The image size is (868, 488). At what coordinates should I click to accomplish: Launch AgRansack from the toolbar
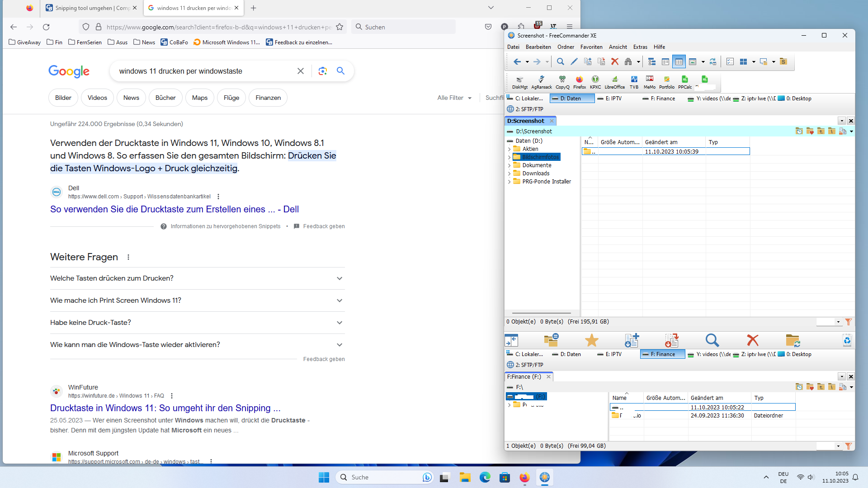pos(541,82)
